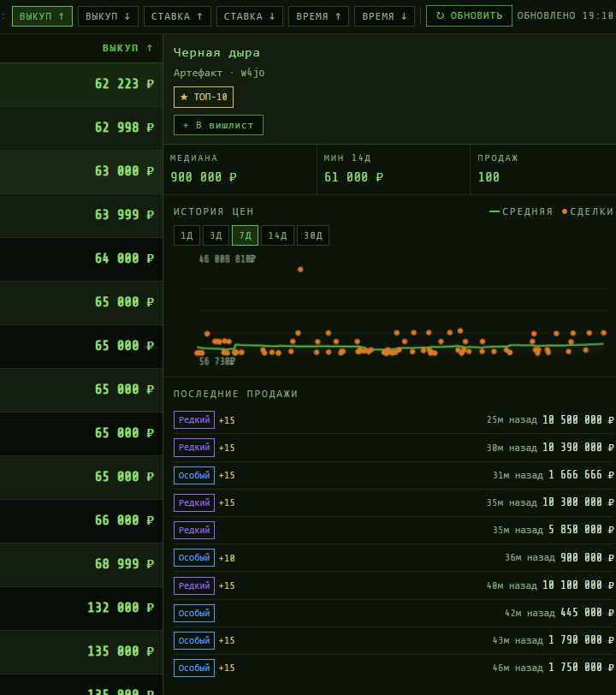Viewport: 616px width, 695px height.
Task: Click the outlier deal dot at chart top
Action: pyautogui.click(x=300, y=270)
